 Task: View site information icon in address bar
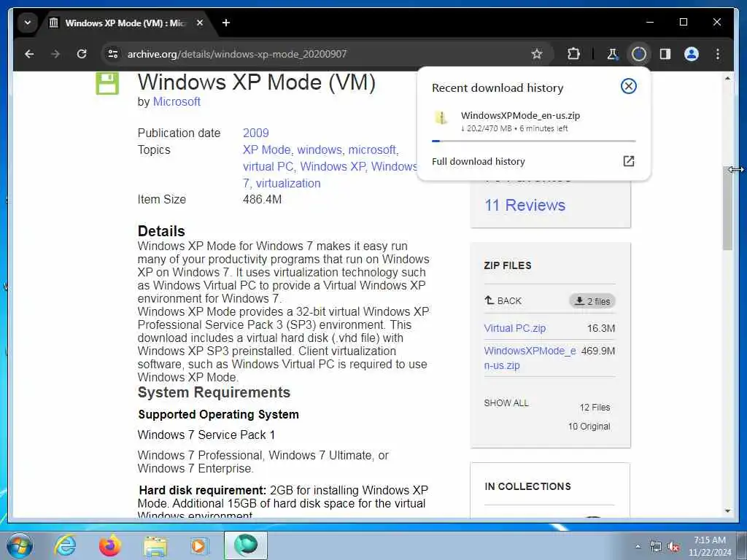(x=113, y=54)
